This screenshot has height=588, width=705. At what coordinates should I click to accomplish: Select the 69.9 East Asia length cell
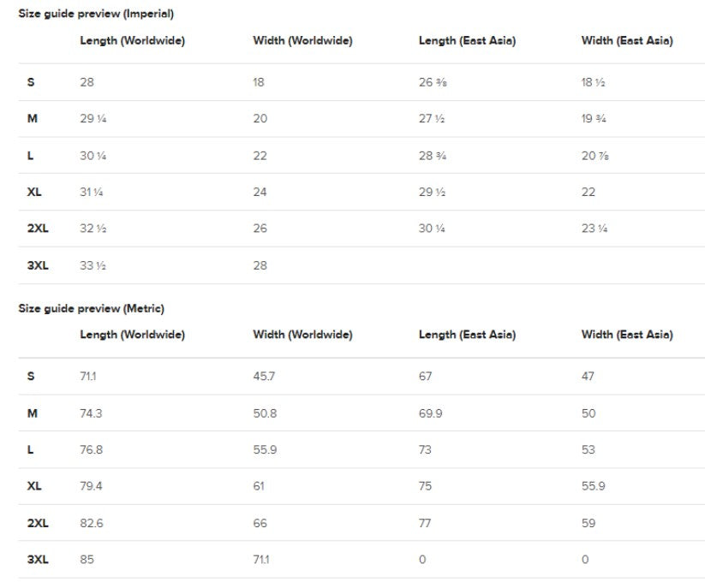[430, 413]
